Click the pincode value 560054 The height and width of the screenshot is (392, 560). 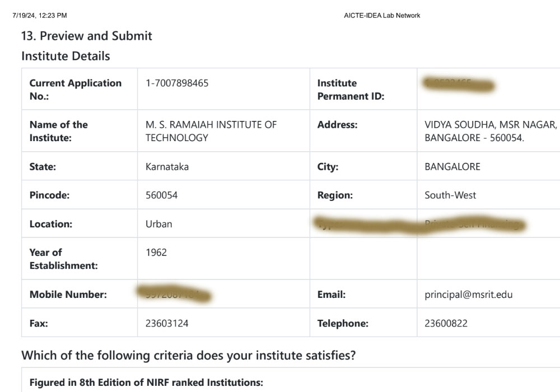[161, 195]
